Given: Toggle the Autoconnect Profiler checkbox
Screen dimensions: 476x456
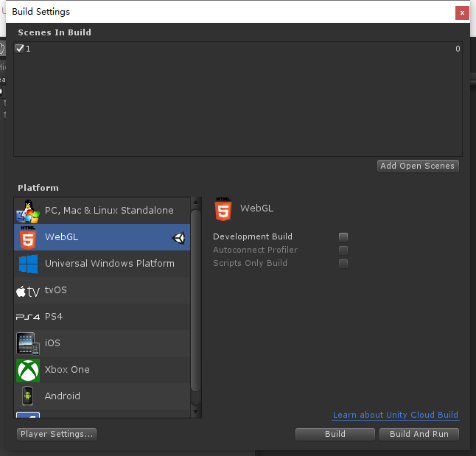Looking at the screenshot, I should 343,250.
